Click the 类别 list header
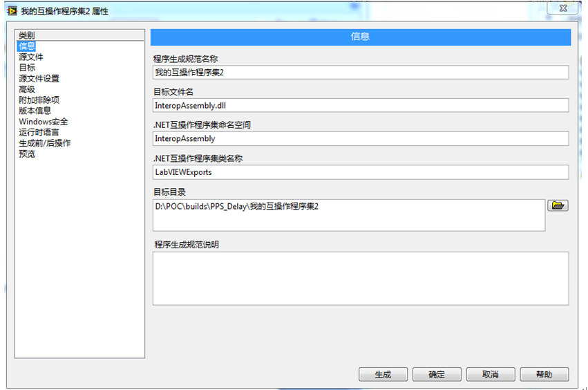The image size is (588, 390). pyautogui.click(x=79, y=35)
